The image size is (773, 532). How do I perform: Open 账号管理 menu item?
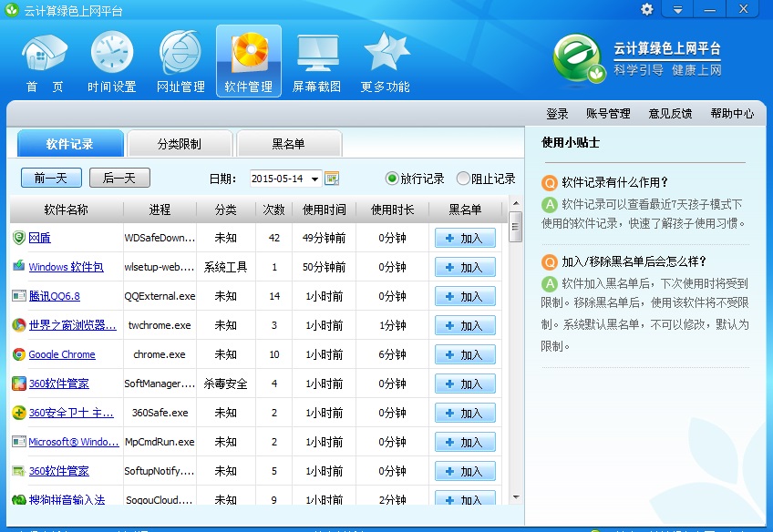coord(608,114)
